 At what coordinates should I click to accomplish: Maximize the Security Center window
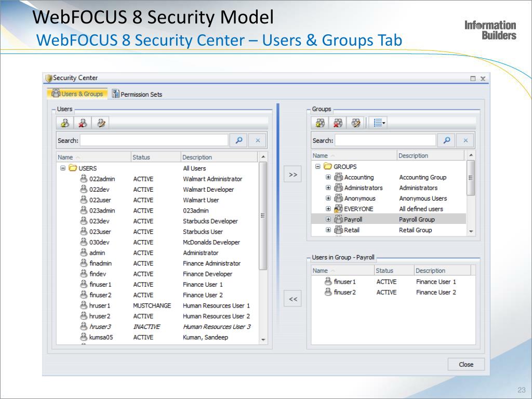click(x=473, y=79)
